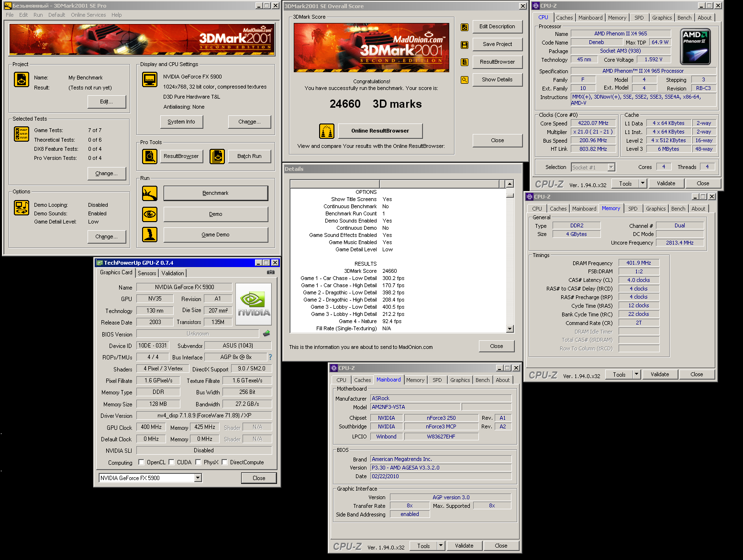Click the Batch Run icon in Pro Tools

(217, 156)
